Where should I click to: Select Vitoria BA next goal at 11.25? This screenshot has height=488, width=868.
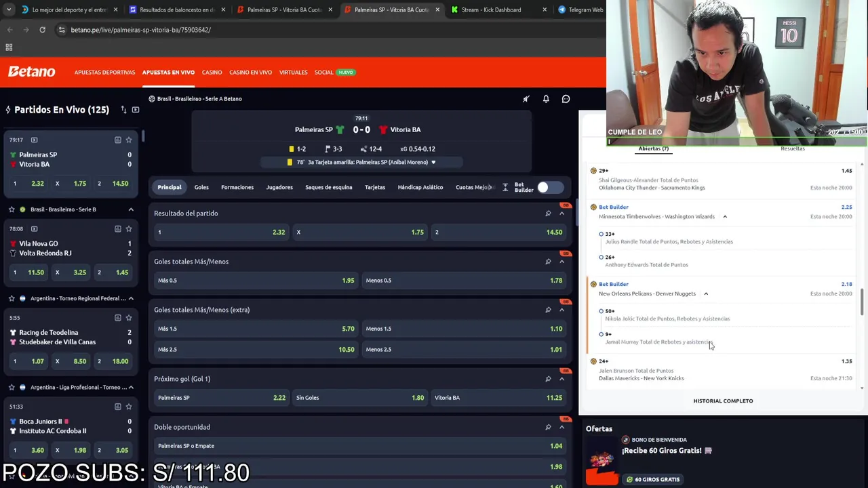click(x=498, y=398)
